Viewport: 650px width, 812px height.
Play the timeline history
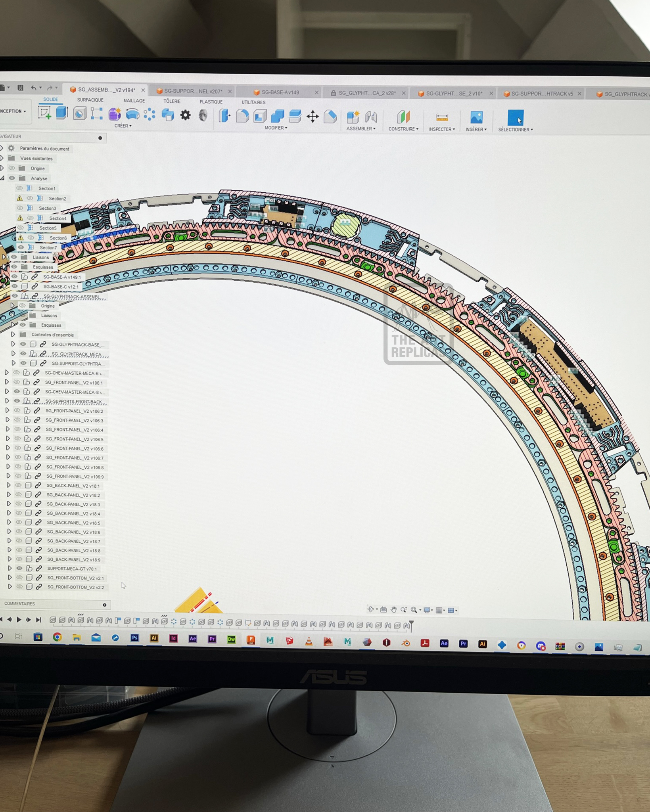(x=19, y=620)
